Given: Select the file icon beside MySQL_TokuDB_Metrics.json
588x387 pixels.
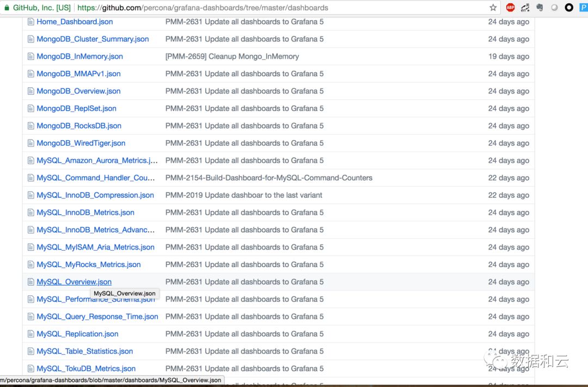Looking at the screenshot, I should [x=30, y=368].
